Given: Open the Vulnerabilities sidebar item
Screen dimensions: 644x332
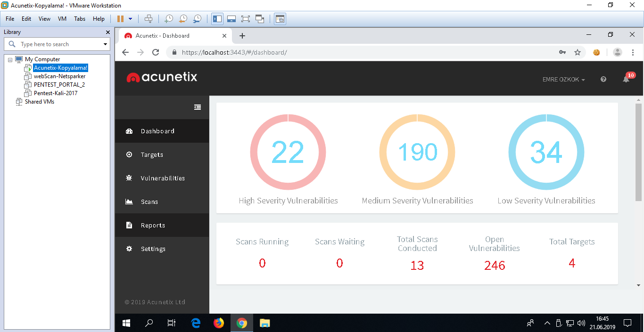Looking at the screenshot, I should coord(162,178).
